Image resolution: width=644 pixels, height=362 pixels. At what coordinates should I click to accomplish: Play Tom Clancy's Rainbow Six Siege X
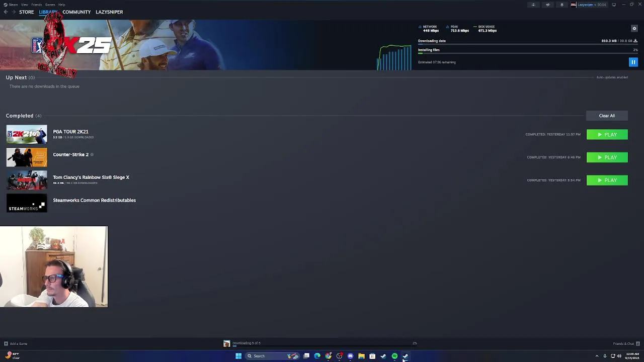point(607,180)
